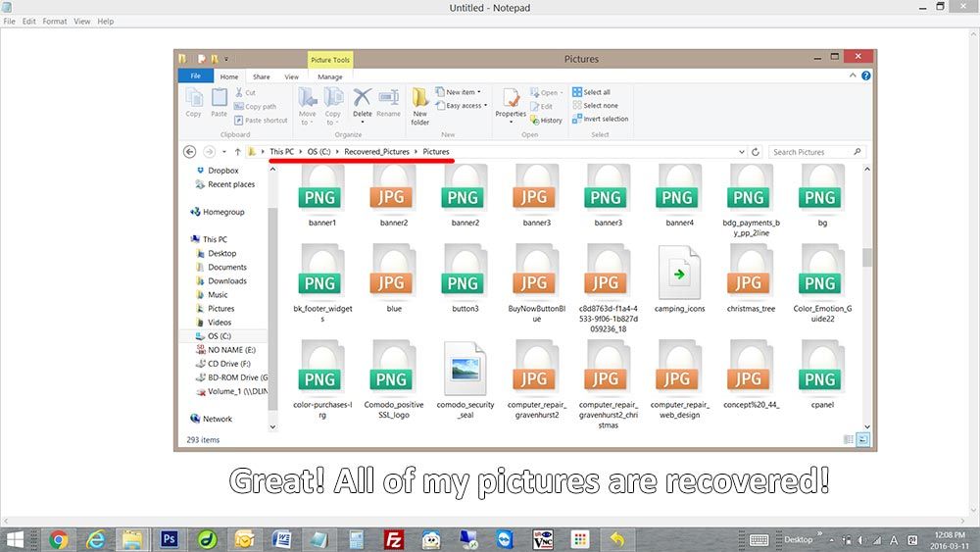Click the Refresh button beside address bar
This screenshot has width=980, height=552.
(x=755, y=152)
